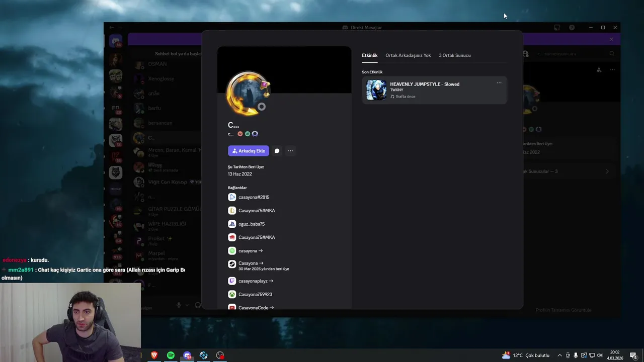The height and width of the screenshot is (362, 644).
Task: Open the CasayonaCode YouTube connection link
Action: click(x=256, y=307)
